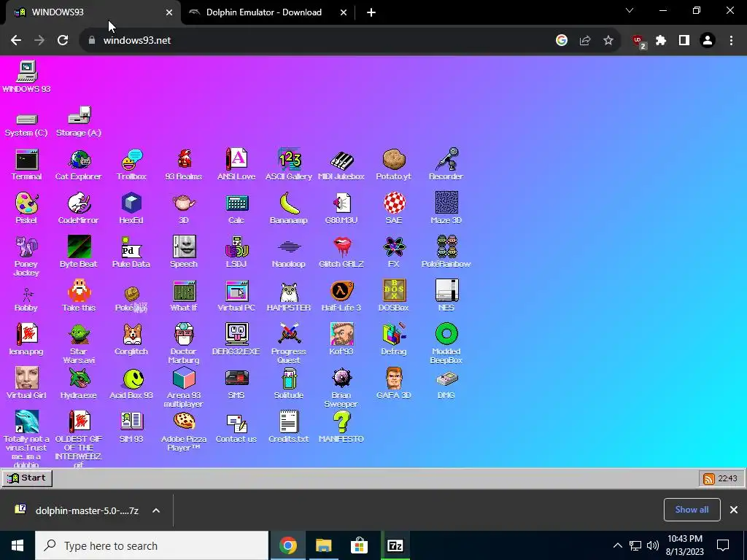747x560 pixels.
Task: Open GAFA 3D icon
Action: click(393, 384)
